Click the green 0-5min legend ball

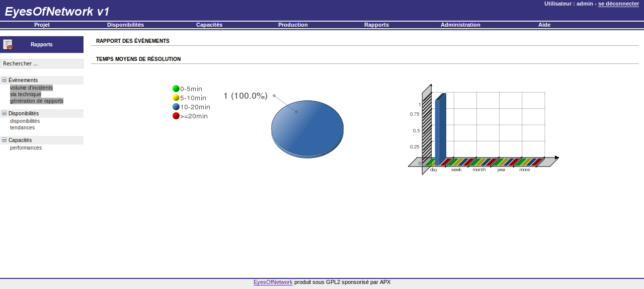click(176, 89)
